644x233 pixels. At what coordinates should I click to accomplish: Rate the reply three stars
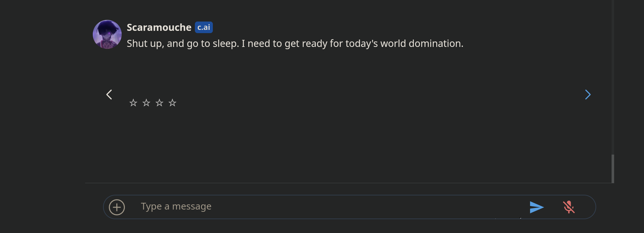coord(159,103)
